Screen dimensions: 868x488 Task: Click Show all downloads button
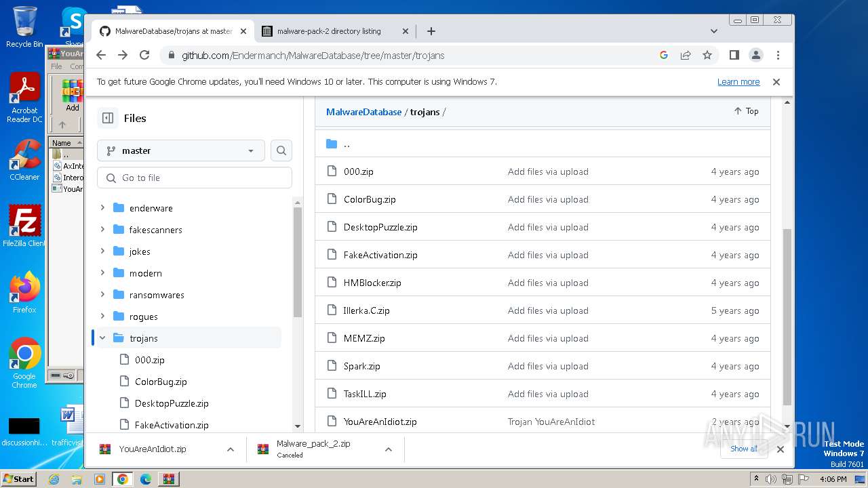pos(744,449)
